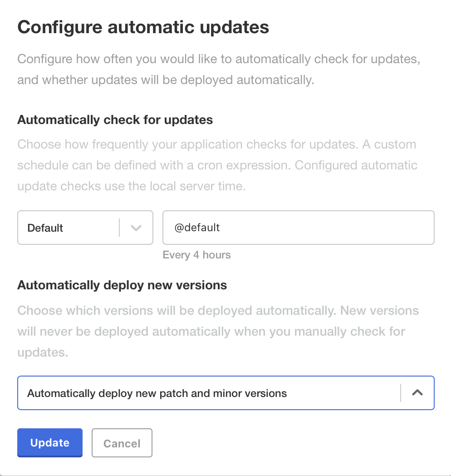This screenshot has width=451, height=476.
Task: Select the text reading Default in the frequency selector
Action: [45, 228]
